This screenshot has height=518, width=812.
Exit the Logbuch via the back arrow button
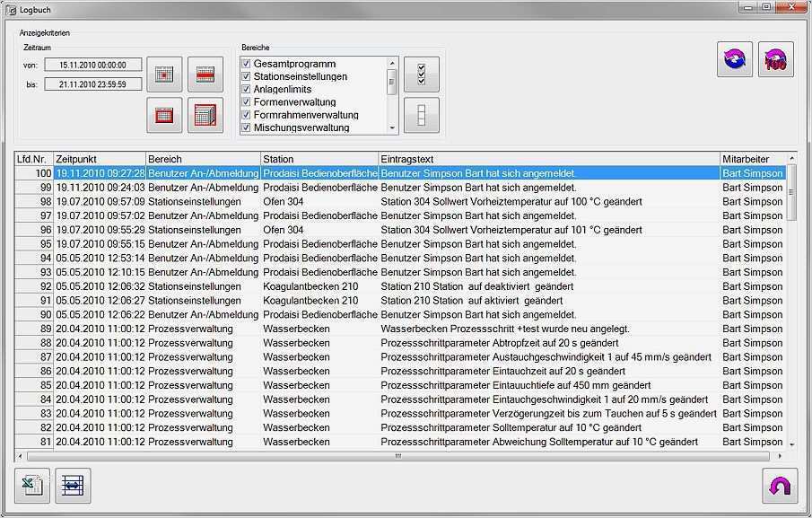coord(780,486)
